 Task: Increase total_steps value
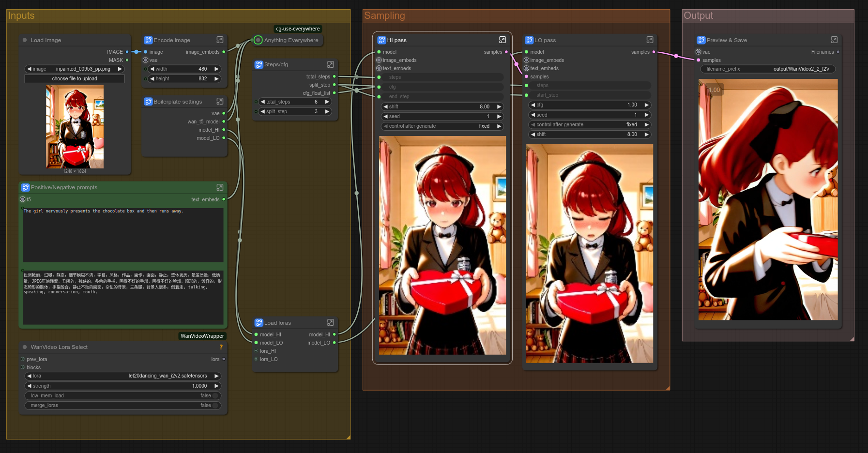pyautogui.click(x=327, y=102)
